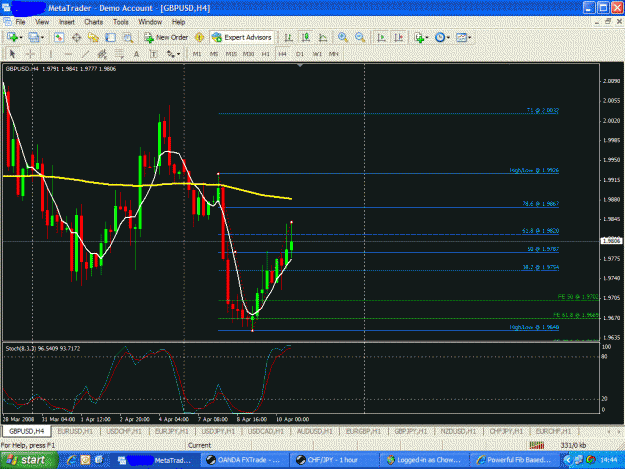Switch to W1 timeframe

click(317, 54)
